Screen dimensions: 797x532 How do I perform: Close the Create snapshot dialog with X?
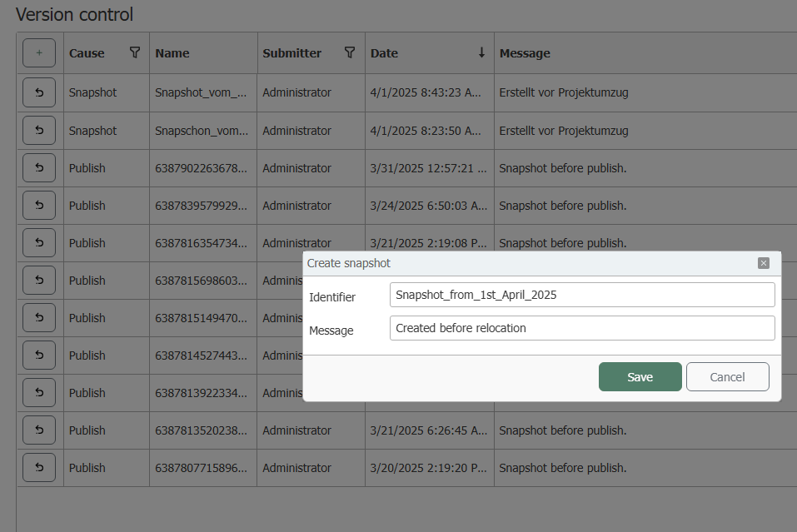point(764,263)
